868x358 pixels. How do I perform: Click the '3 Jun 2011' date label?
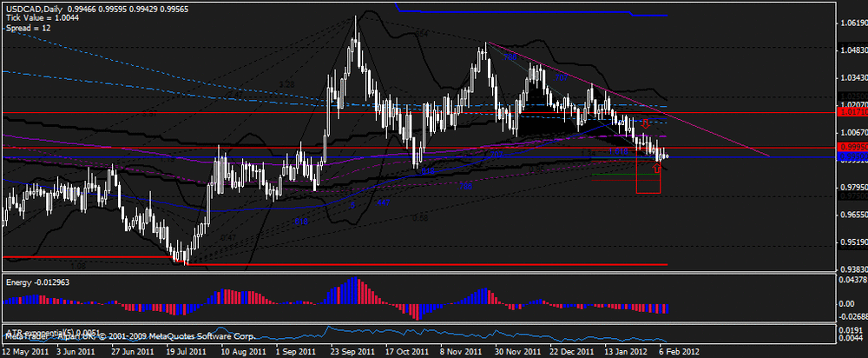(x=76, y=351)
